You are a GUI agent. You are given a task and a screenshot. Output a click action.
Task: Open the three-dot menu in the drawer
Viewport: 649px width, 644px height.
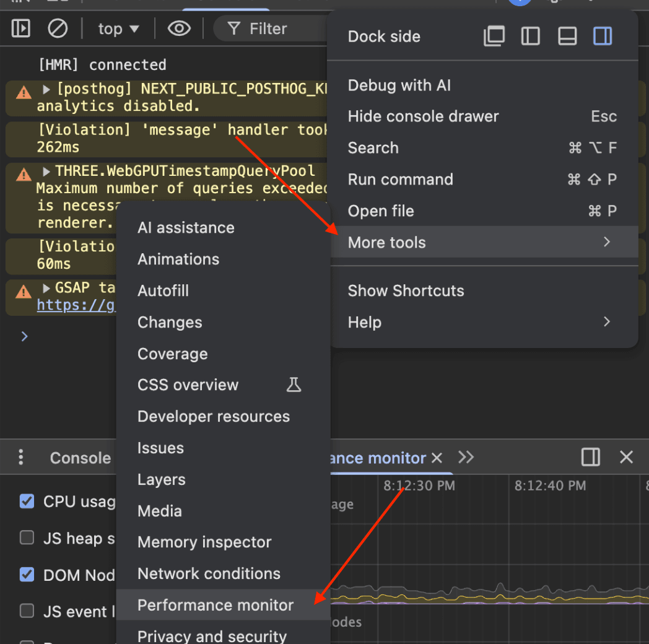20,458
